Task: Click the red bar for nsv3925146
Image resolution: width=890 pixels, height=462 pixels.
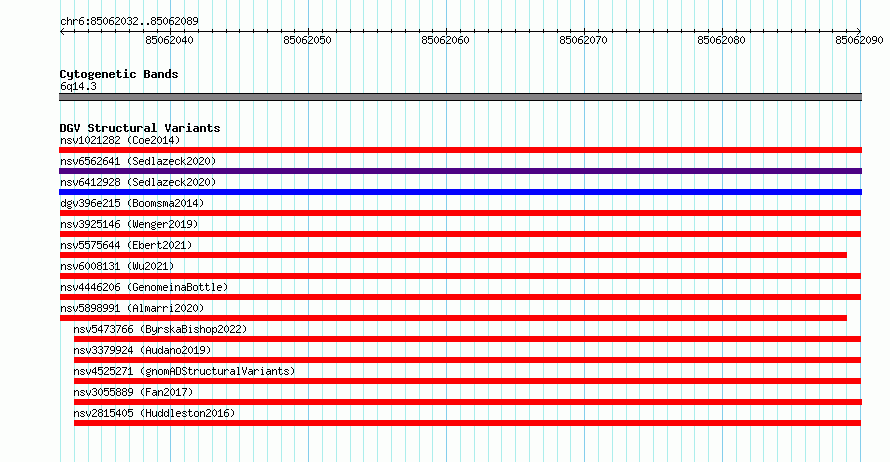Action: coord(460,234)
